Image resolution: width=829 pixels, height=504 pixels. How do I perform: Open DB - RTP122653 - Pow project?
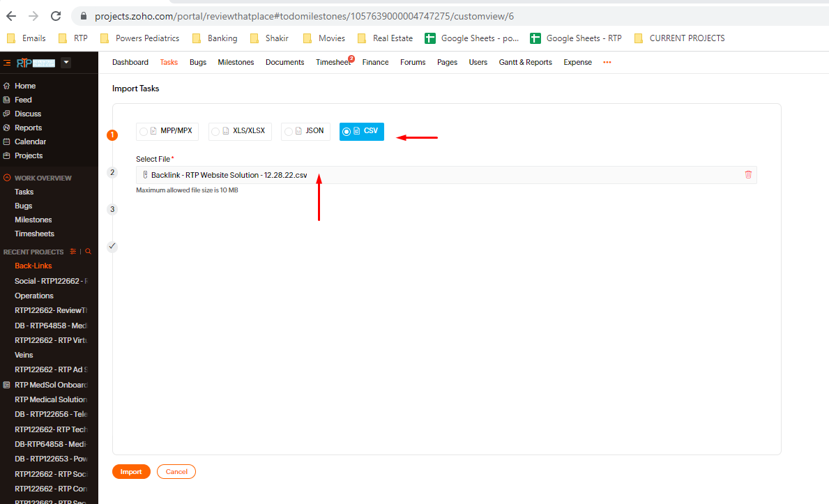[x=51, y=459]
